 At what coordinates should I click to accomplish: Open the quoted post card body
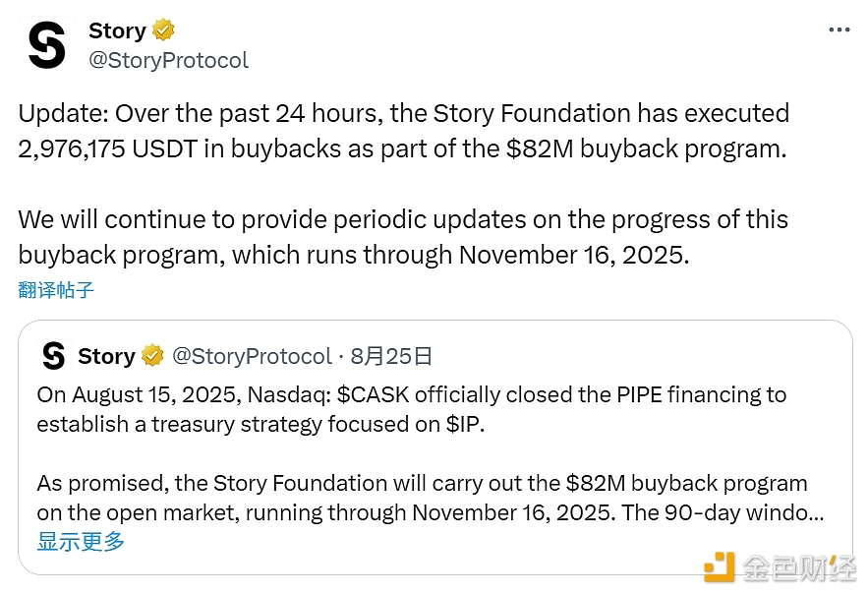(442, 452)
